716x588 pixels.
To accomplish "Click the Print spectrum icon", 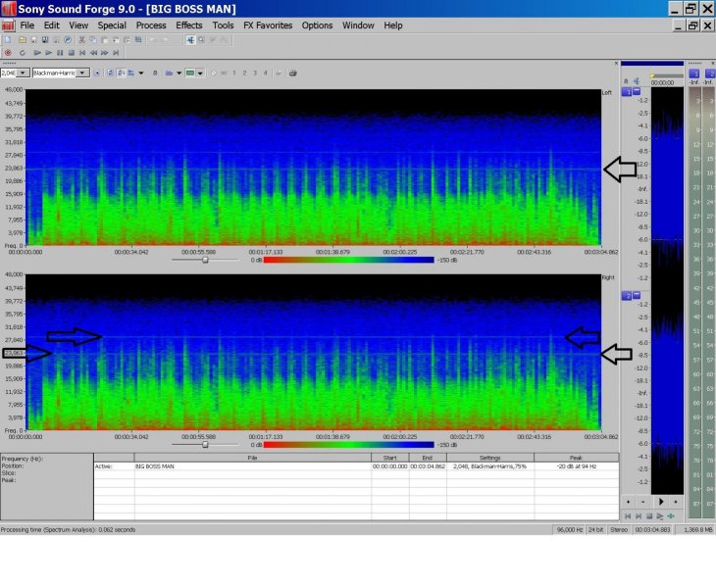I will 292,73.
